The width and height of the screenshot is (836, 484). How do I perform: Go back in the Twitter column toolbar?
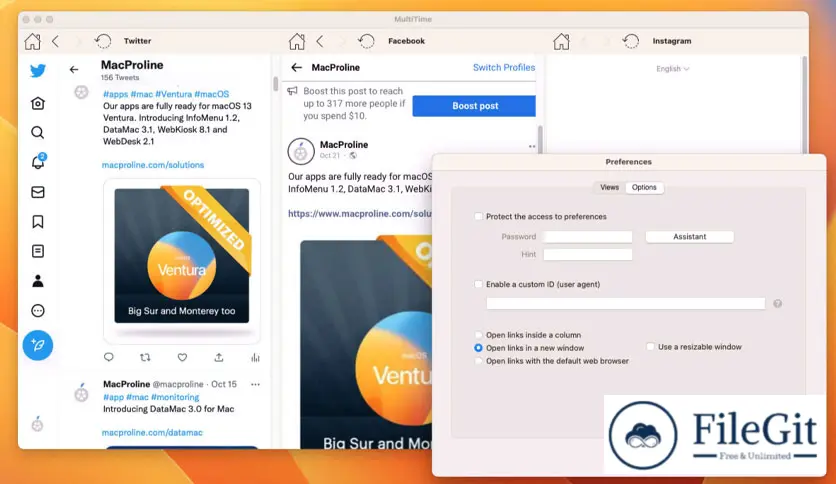coord(55,41)
